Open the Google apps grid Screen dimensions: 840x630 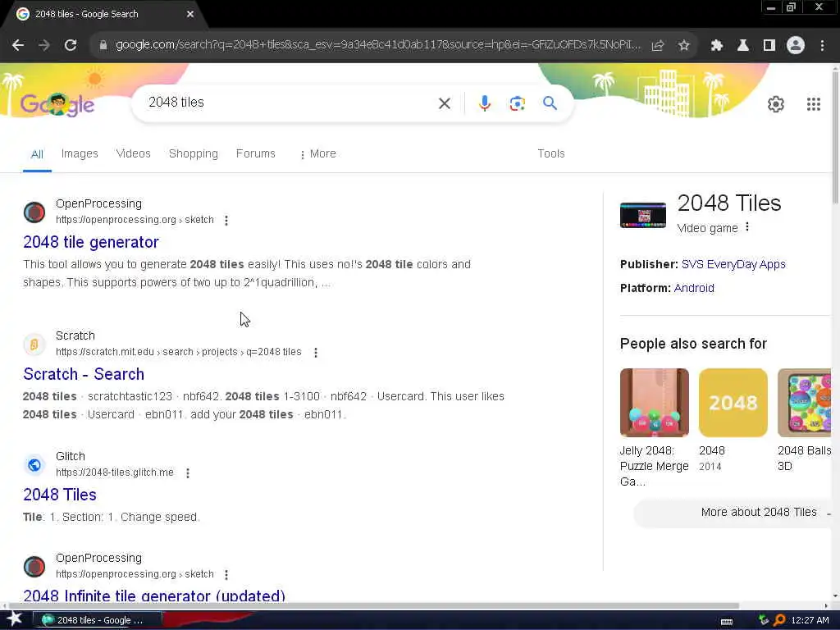pyautogui.click(x=813, y=104)
